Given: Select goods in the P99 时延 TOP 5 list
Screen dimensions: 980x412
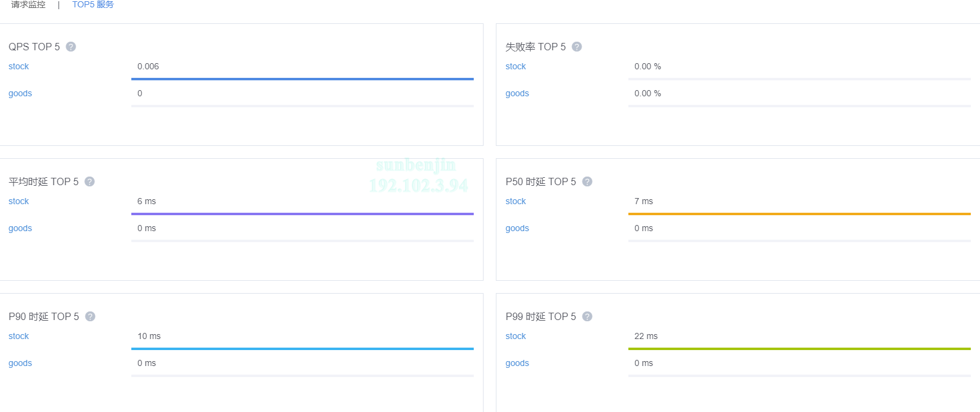Looking at the screenshot, I should pyautogui.click(x=517, y=363).
